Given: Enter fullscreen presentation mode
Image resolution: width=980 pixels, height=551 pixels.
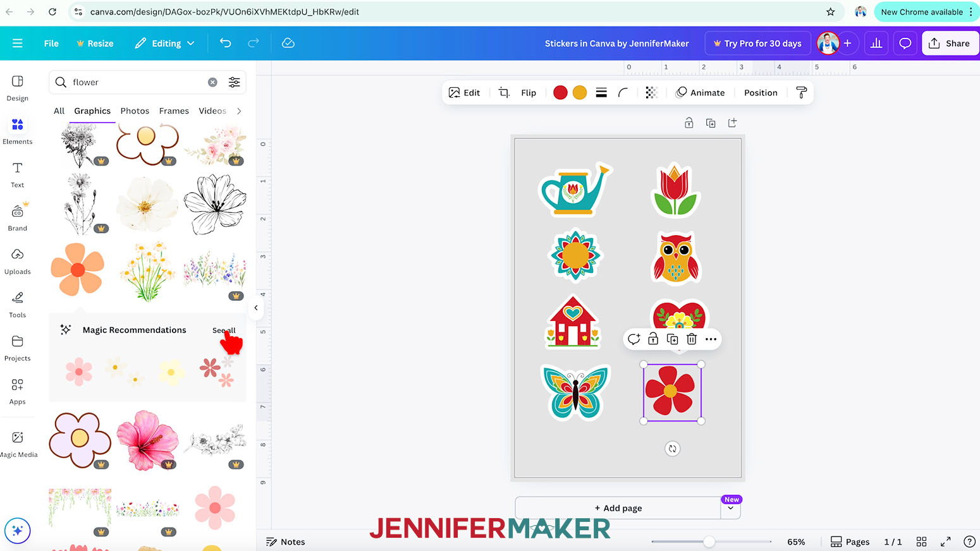Looking at the screenshot, I should pyautogui.click(x=946, y=542).
